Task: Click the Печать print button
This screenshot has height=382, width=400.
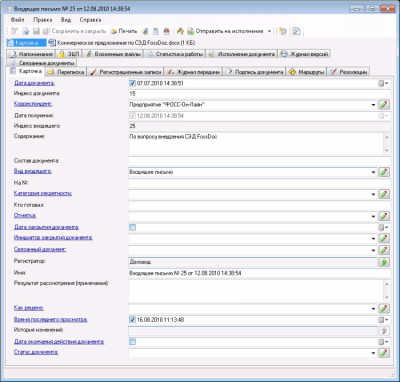Action: 124,31
